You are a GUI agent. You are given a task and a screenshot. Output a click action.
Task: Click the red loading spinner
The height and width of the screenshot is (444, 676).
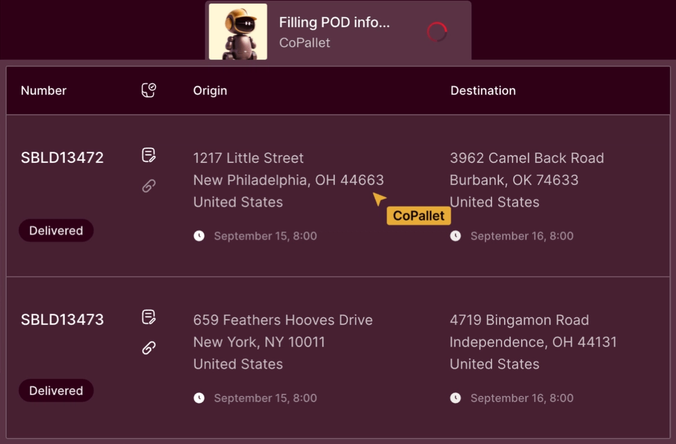coord(437,32)
